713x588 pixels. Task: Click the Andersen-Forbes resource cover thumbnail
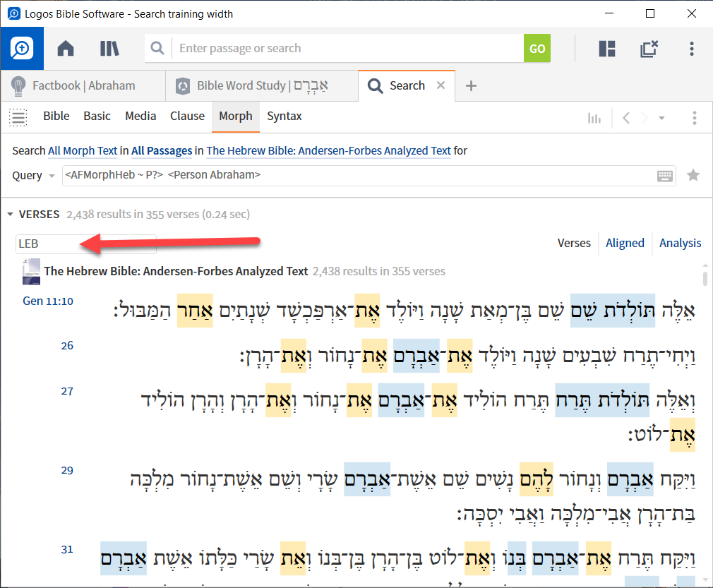click(x=31, y=272)
